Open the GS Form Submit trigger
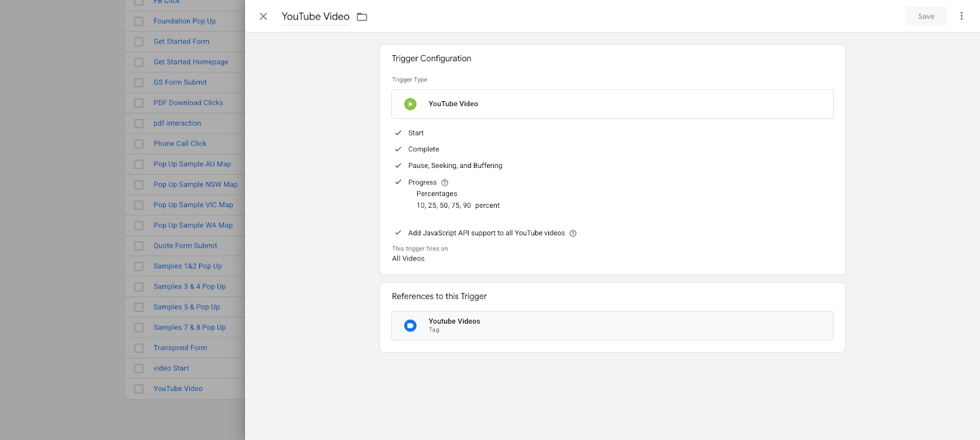Viewport: 980px width, 440px height. [x=180, y=82]
